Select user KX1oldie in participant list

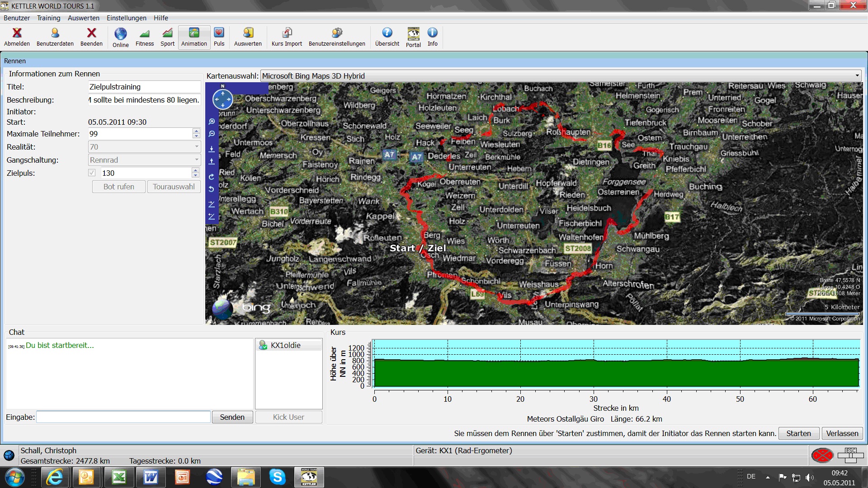[x=288, y=345]
